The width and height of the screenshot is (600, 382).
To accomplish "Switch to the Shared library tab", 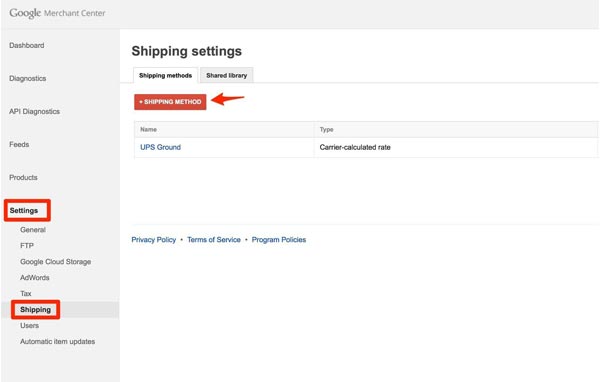I will [x=227, y=75].
